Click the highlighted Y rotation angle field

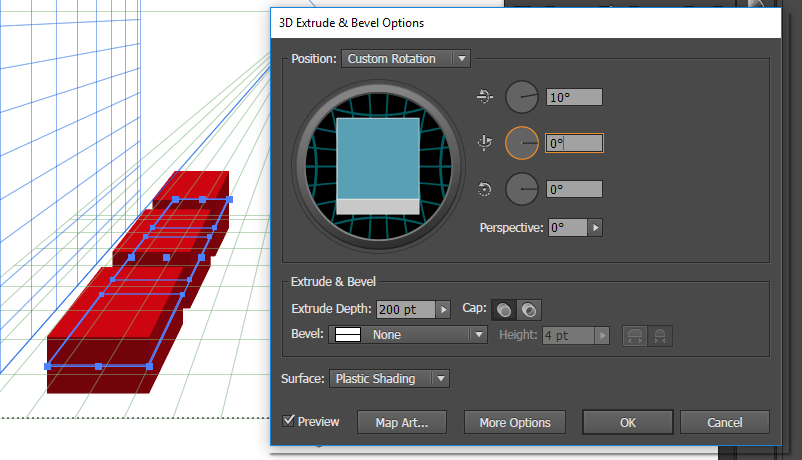click(x=574, y=143)
